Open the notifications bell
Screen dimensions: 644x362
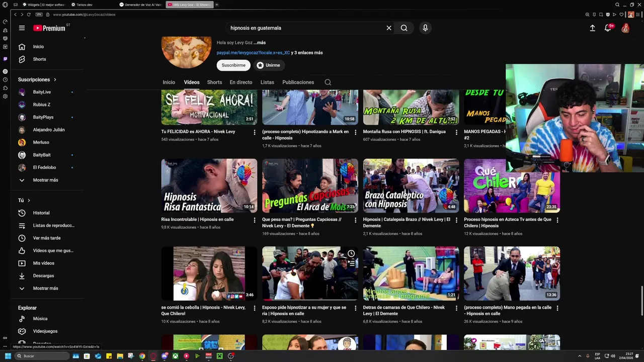click(608, 28)
